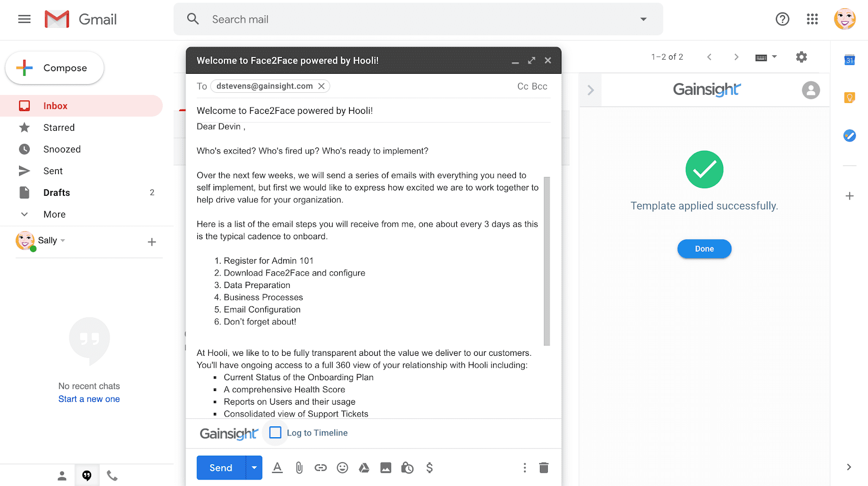Click the insert photo icon
The image size is (868, 486).
tap(386, 468)
